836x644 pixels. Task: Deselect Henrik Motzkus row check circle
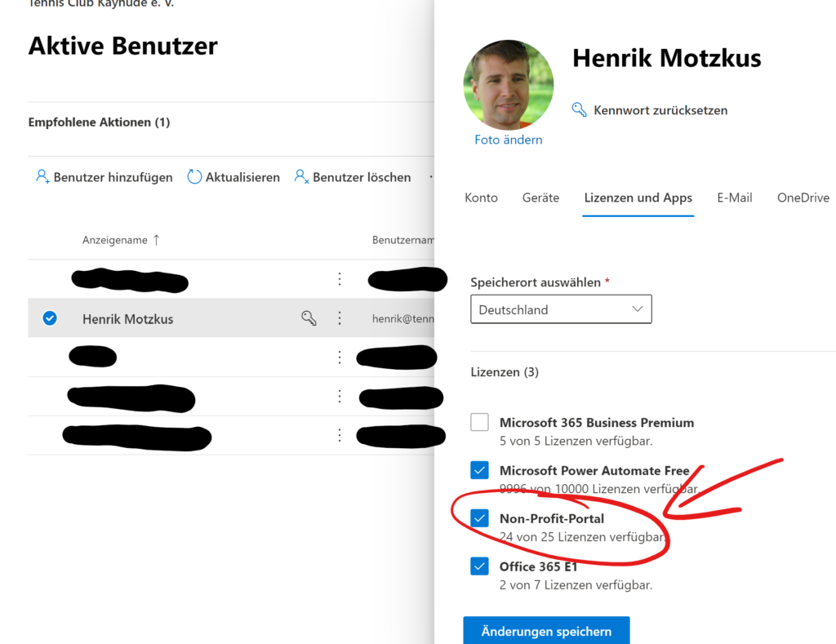point(50,318)
